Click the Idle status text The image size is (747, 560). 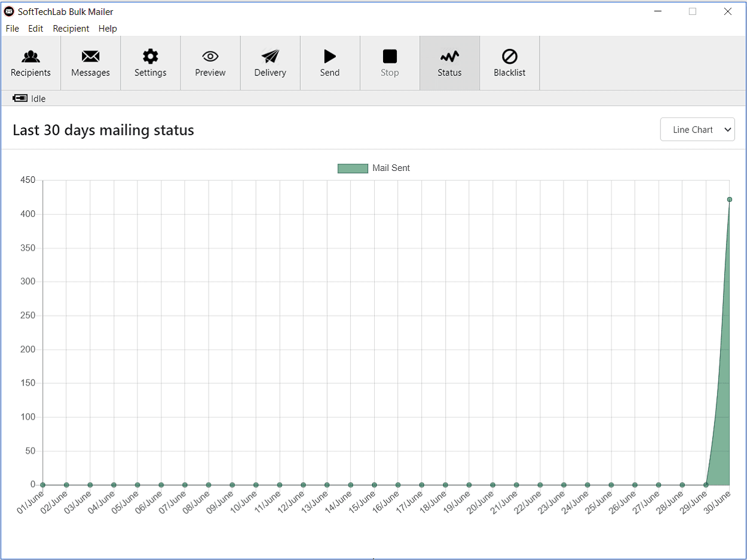(38, 99)
